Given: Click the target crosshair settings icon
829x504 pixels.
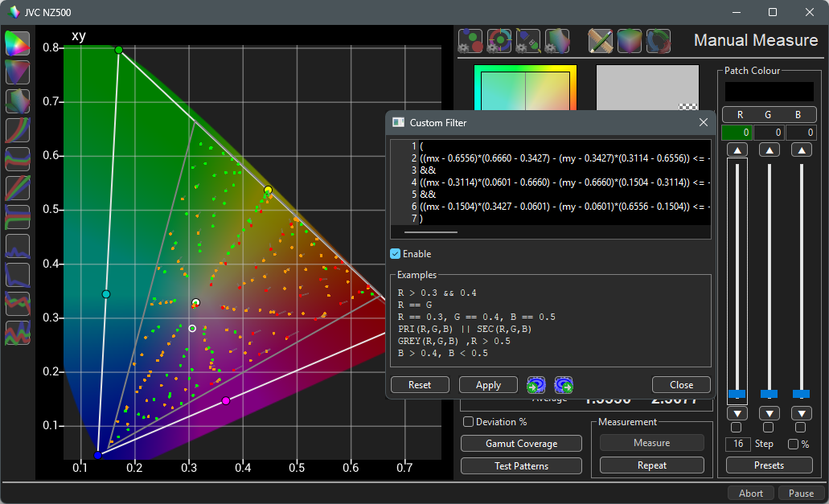Looking at the screenshot, I should coord(499,40).
